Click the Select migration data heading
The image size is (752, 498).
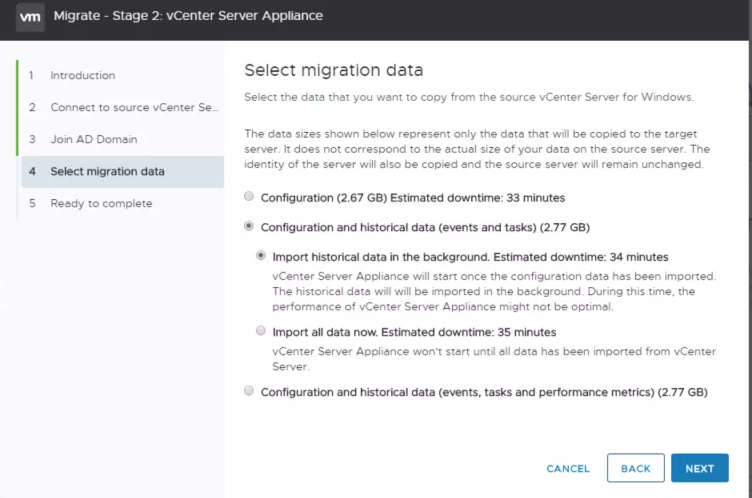pos(334,70)
